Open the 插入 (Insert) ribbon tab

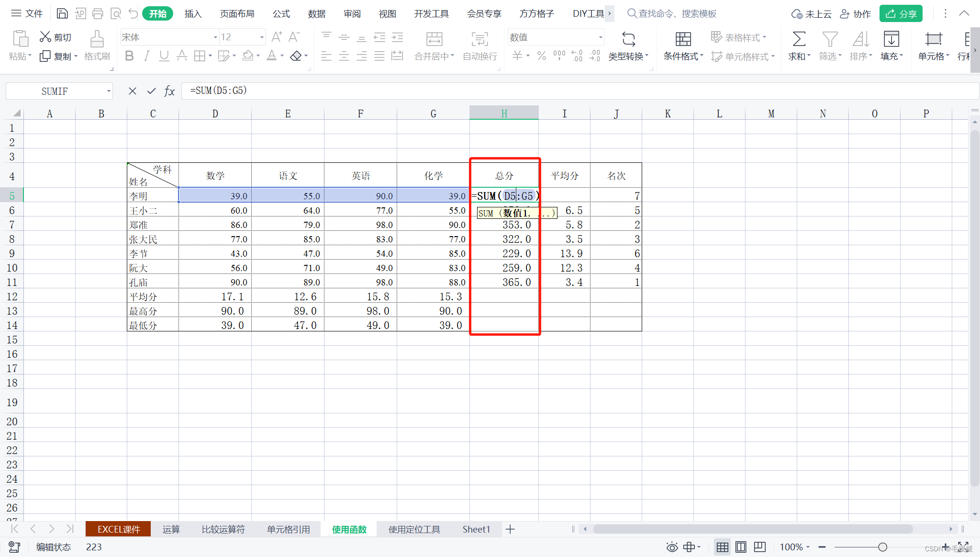click(x=193, y=13)
